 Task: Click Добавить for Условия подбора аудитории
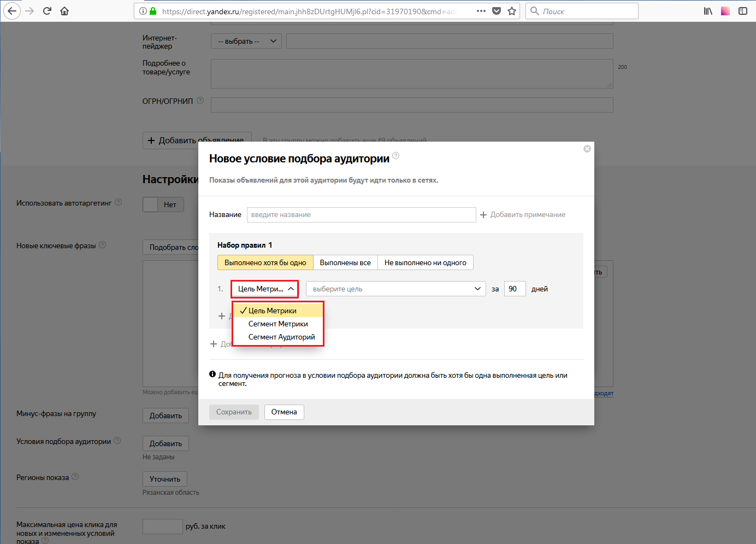click(166, 443)
